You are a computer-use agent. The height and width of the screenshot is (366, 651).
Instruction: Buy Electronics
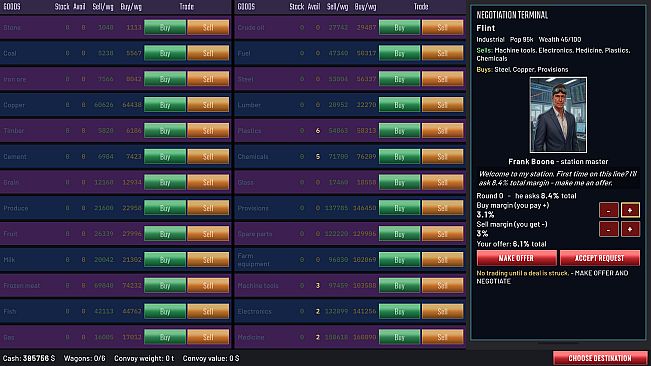click(x=399, y=311)
